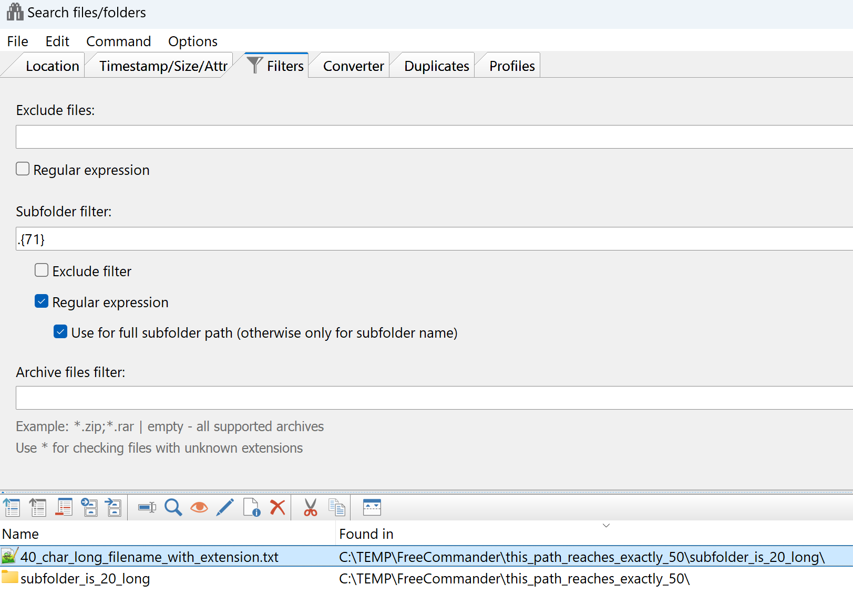Open the Edit menu
Viewport: 853px width, 616px height.
57,41
